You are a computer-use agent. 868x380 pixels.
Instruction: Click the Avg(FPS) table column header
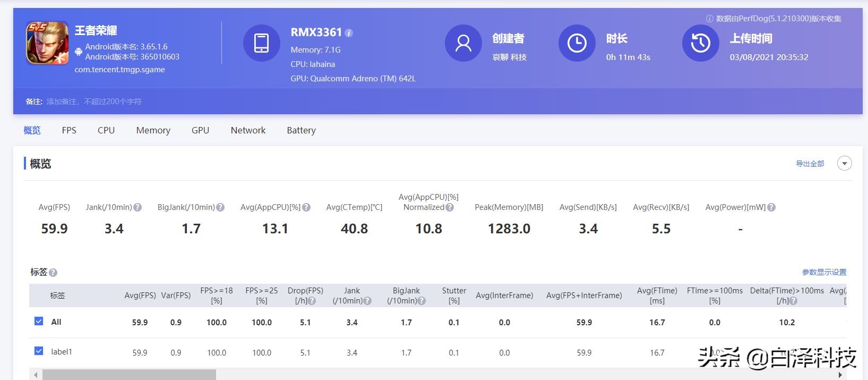[140, 295]
